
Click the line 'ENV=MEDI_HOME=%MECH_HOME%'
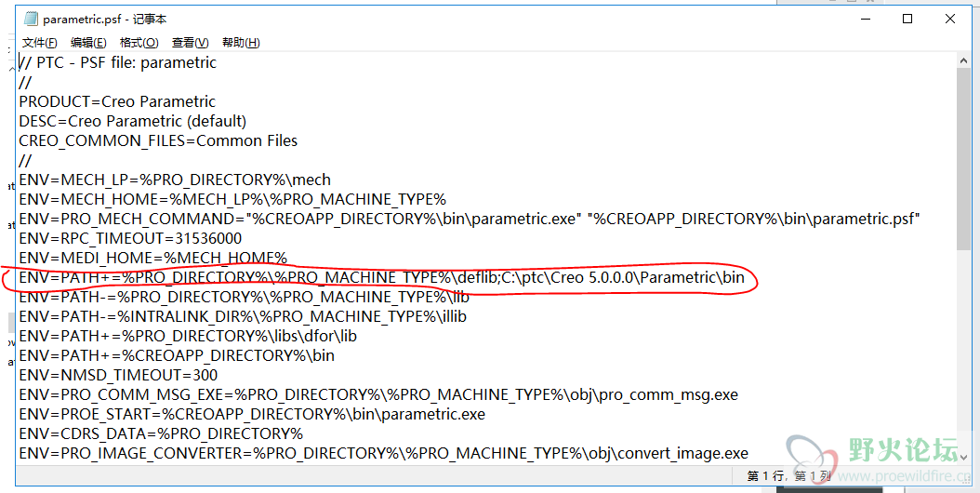click(152, 258)
